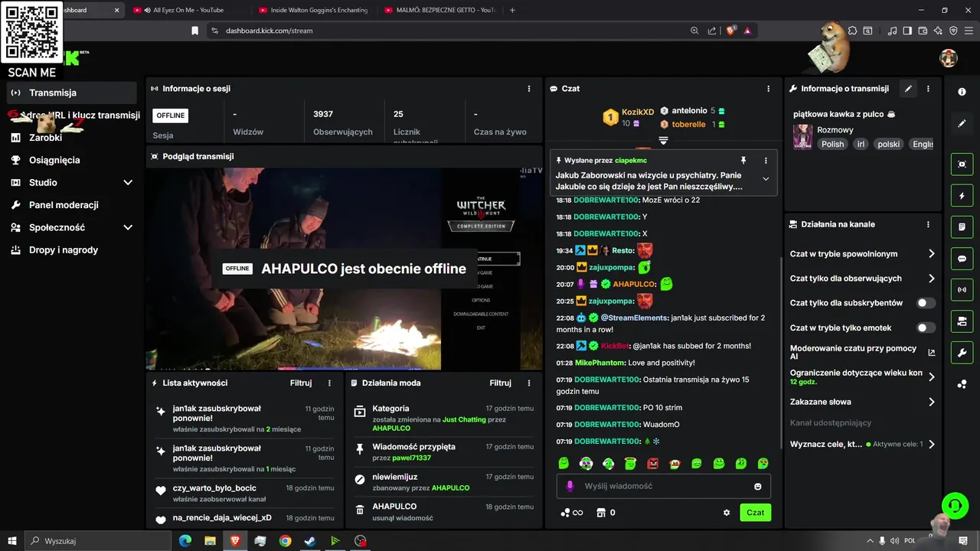The image size is (980, 551).
Task: Open the shop icon below chat
Action: [x=601, y=513]
